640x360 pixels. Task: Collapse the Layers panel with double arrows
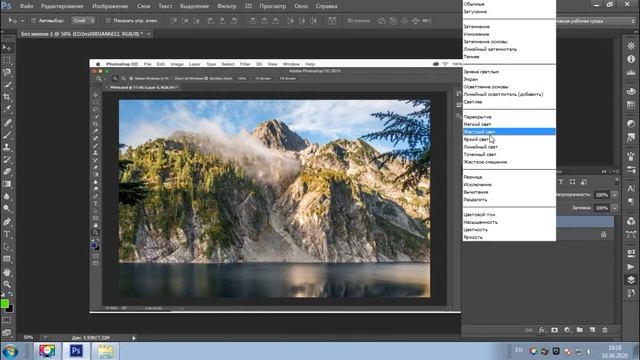(604, 171)
